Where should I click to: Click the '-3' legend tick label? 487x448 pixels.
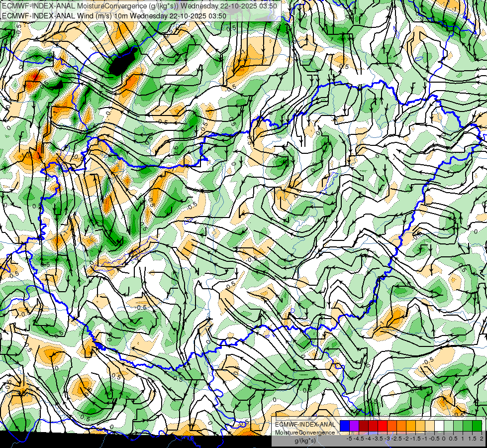pos(387,439)
